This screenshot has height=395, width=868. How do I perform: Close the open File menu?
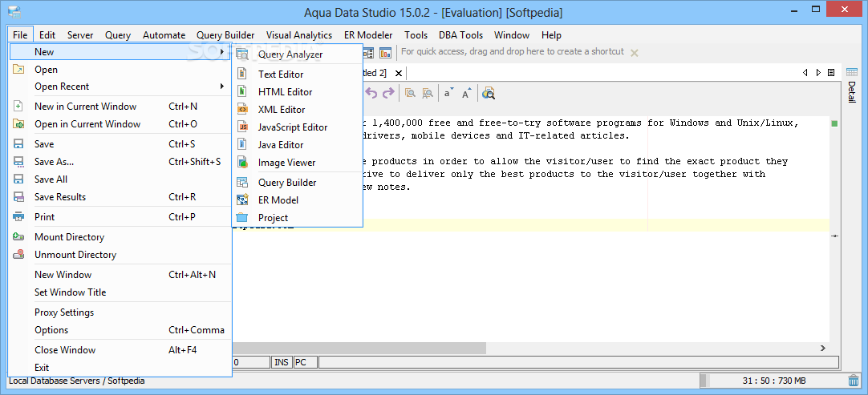coord(21,35)
